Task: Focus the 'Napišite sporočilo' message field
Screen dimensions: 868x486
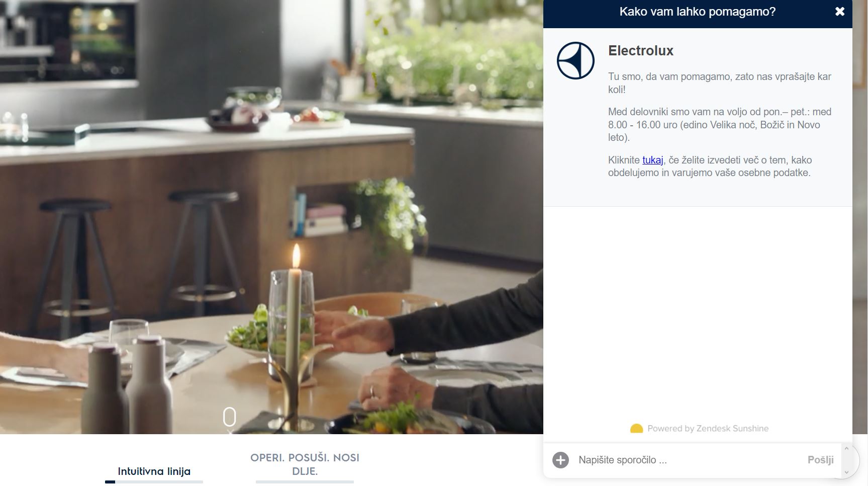Action: (688, 460)
